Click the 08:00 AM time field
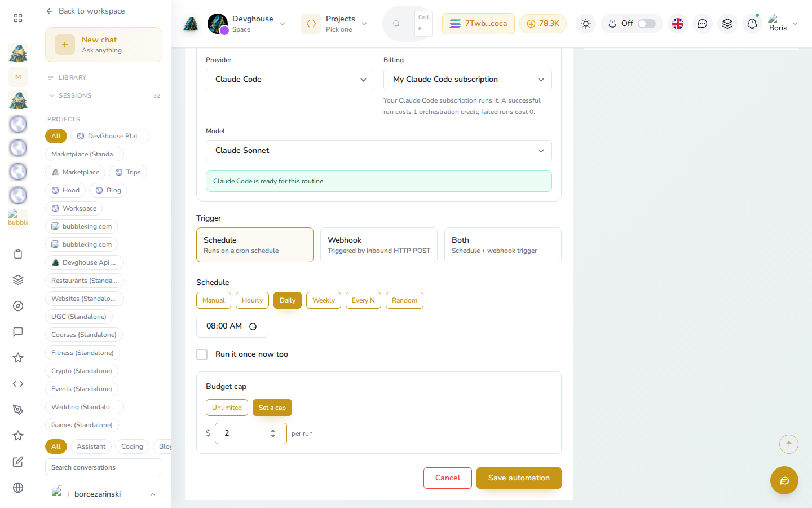Viewport: 812px width, 508px height. [x=232, y=326]
